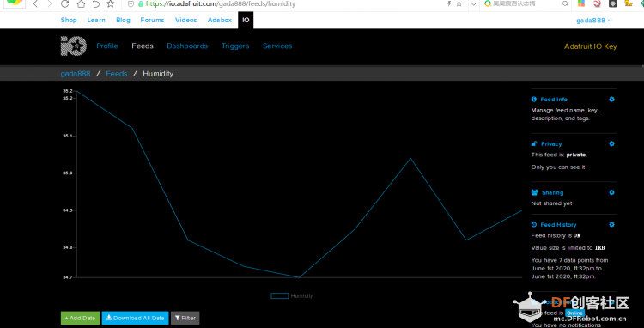Click the 'Only you can see it.' text
The height and width of the screenshot is (328, 644).
coord(559,167)
